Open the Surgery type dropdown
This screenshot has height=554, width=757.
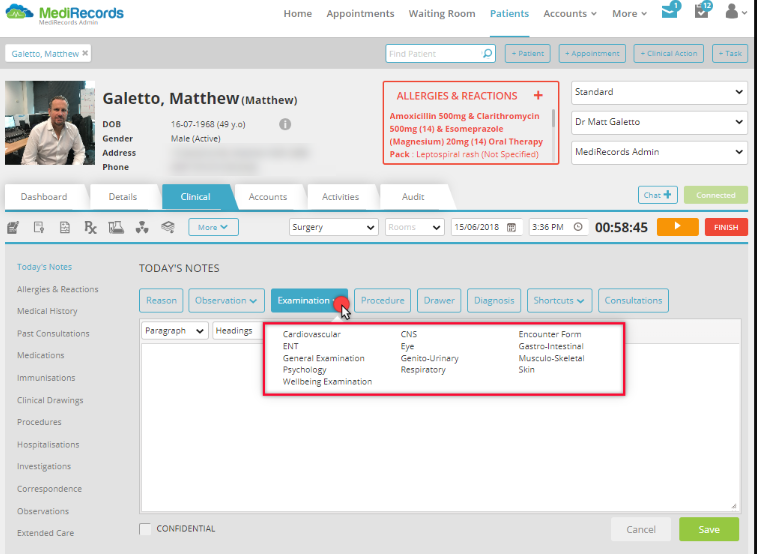coord(334,227)
